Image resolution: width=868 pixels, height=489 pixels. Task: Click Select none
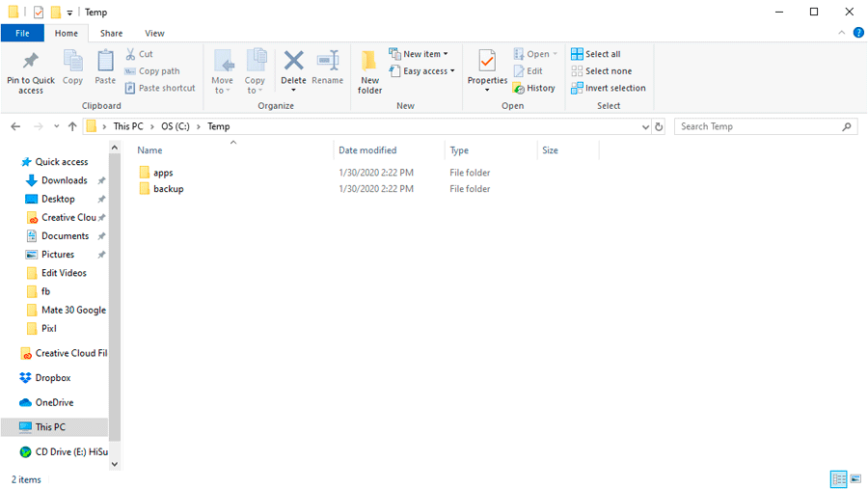coord(601,70)
